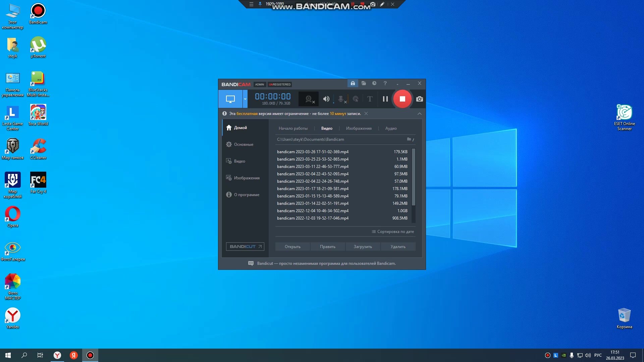The height and width of the screenshot is (362, 644).
Task: Open Основные settings in sidebar
Action: tap(244, 144)
